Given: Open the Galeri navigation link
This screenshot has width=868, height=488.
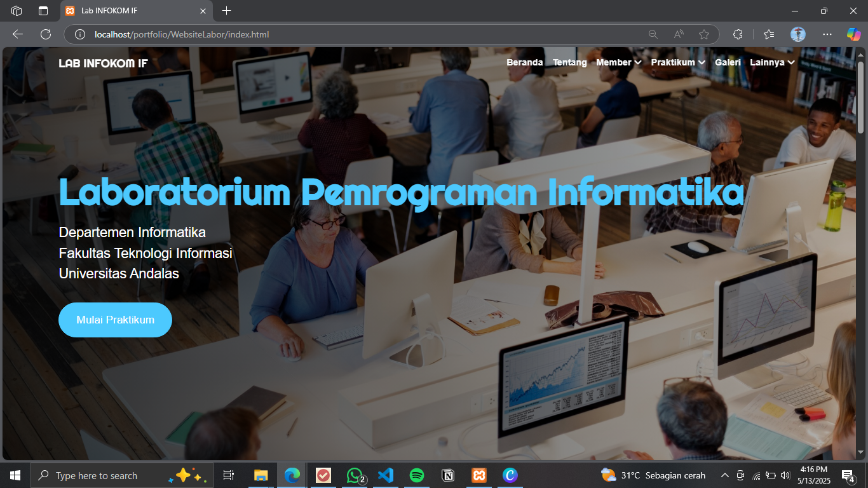Looking at the screenshot, I should click(x=728, y=62).
